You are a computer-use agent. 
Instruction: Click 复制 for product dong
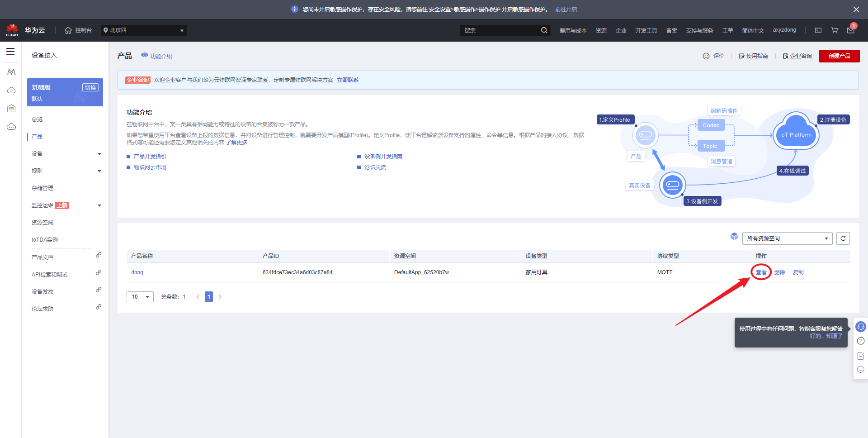pos(798,272)
